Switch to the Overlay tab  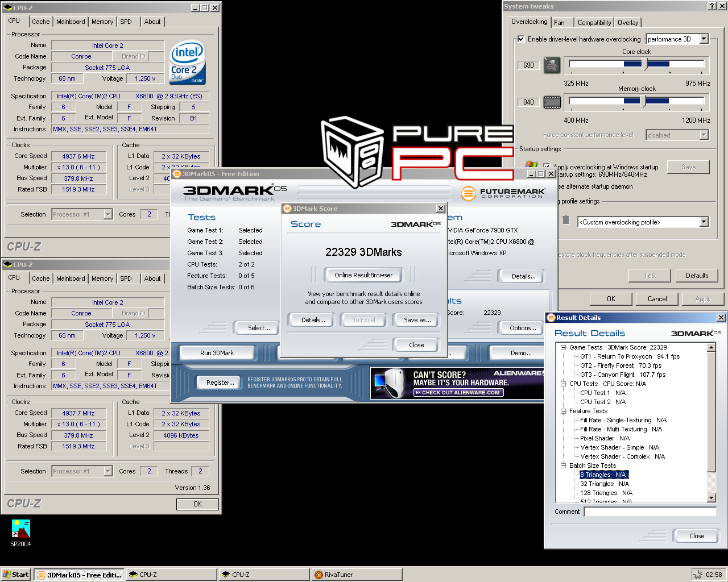[x=628, y=23]
